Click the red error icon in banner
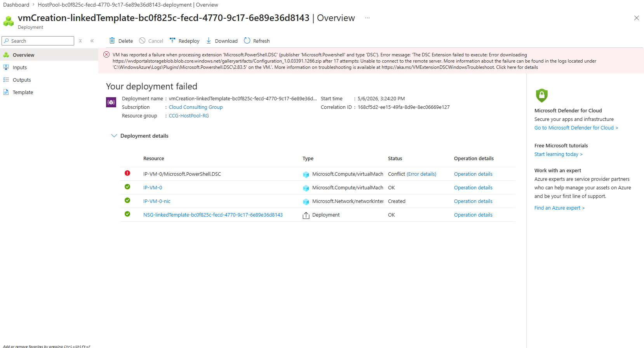Viewport: 644px width, 348px height. [106, 54]
